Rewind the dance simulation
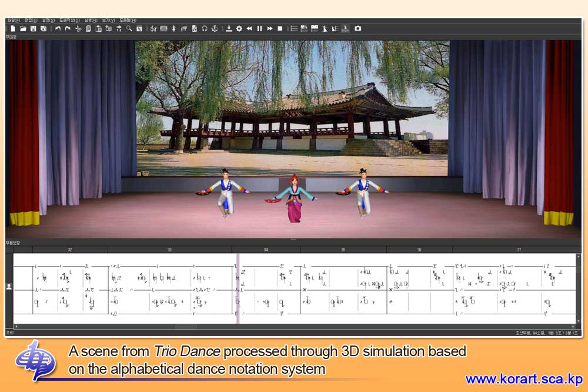 tap(249, 28)
